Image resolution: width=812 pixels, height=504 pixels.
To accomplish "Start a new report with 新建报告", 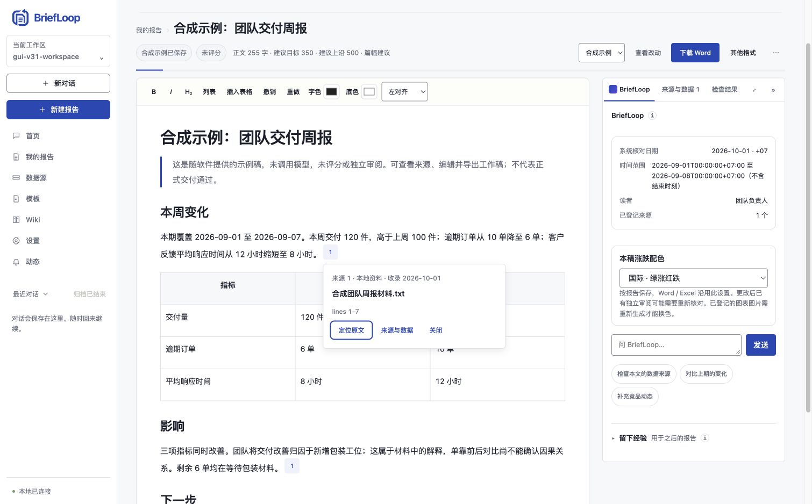I will click(x=58, y=110).
